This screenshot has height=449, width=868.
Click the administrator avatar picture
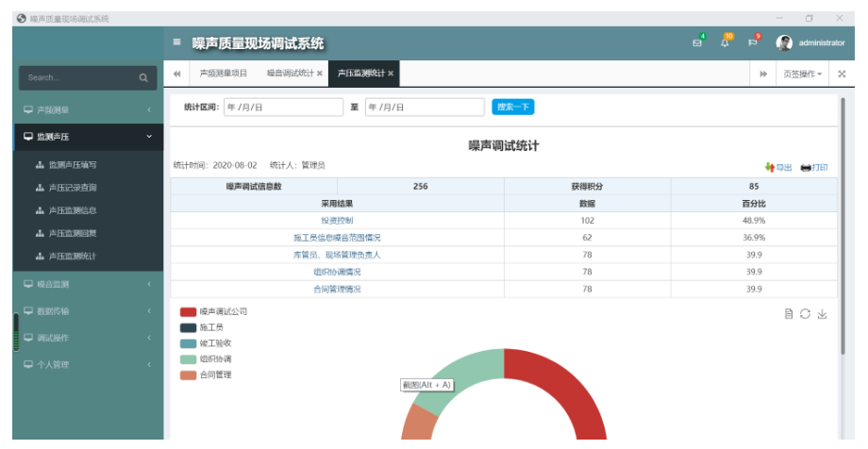tap(783, 43)
